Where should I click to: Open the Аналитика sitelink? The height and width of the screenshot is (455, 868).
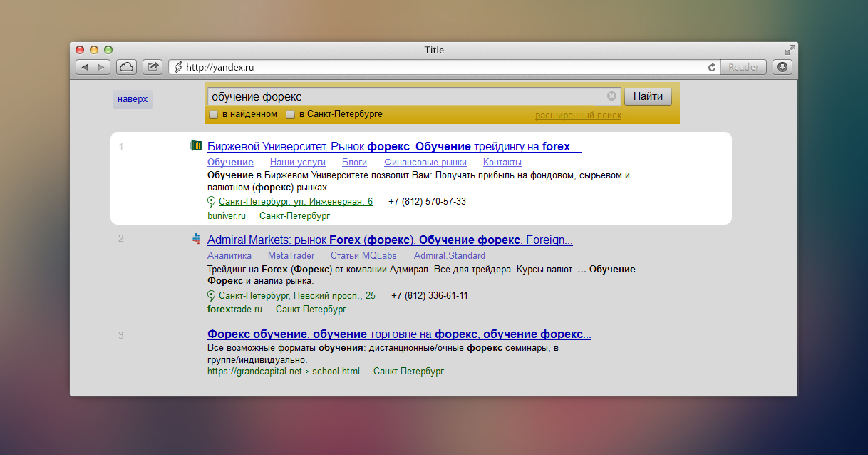[229, 256]
